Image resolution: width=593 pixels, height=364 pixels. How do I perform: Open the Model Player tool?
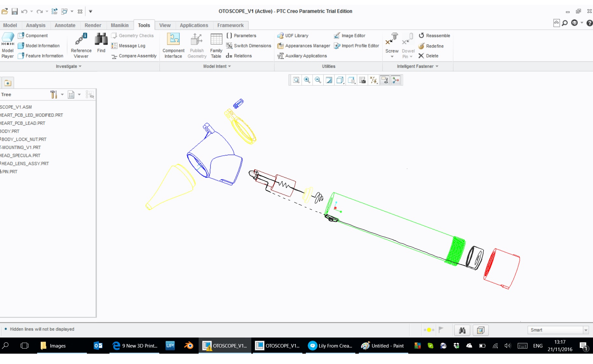[8, 45]
